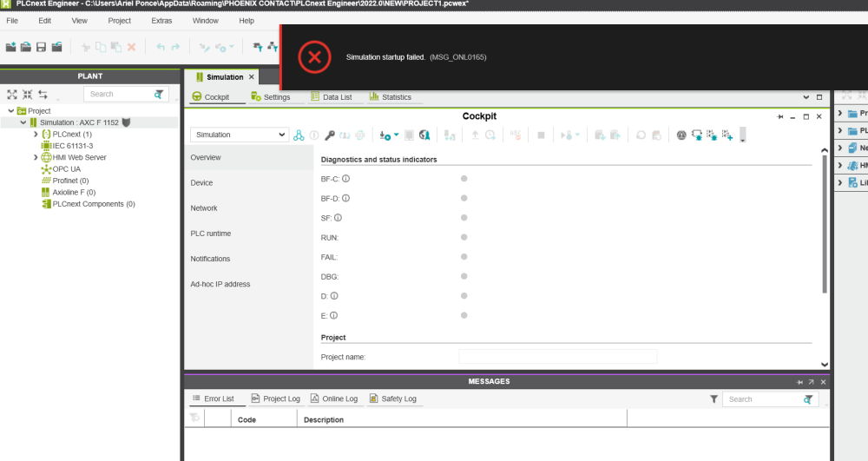Collapse the Simulation : AXC F 1152 node
The width and height of the screenshot is (868, 461).
coord(23,122)
